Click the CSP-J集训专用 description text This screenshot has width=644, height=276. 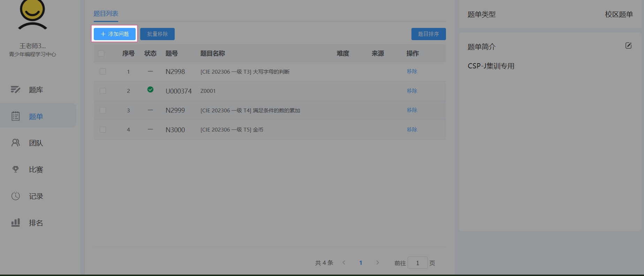[x=491, y=66]
